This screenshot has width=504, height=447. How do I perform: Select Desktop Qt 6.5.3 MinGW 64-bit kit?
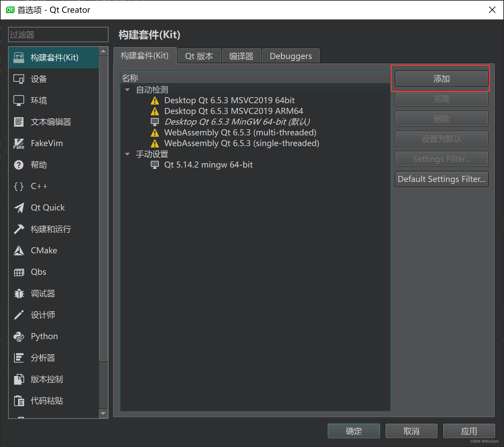237,122
